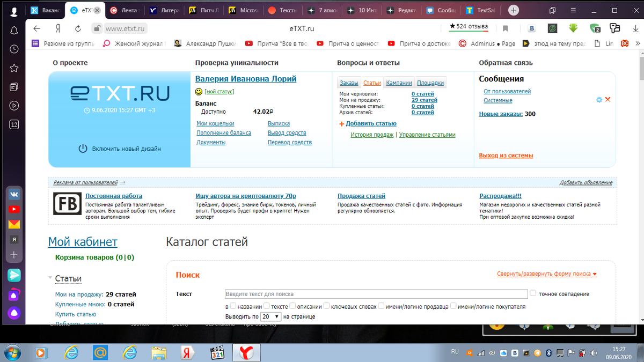
Task: Open the green download arrow extension
Action: pos(573,28)
